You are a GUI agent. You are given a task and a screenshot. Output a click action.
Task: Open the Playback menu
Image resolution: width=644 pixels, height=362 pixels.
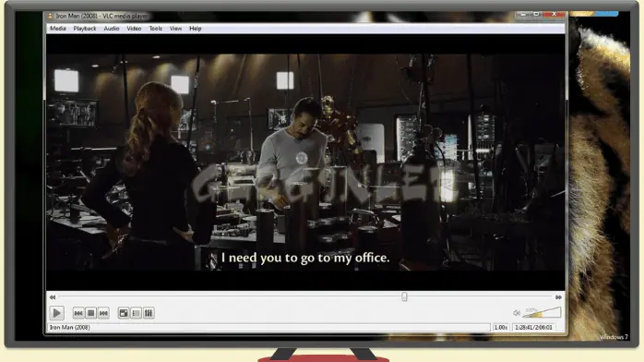[x=85, y=29]
